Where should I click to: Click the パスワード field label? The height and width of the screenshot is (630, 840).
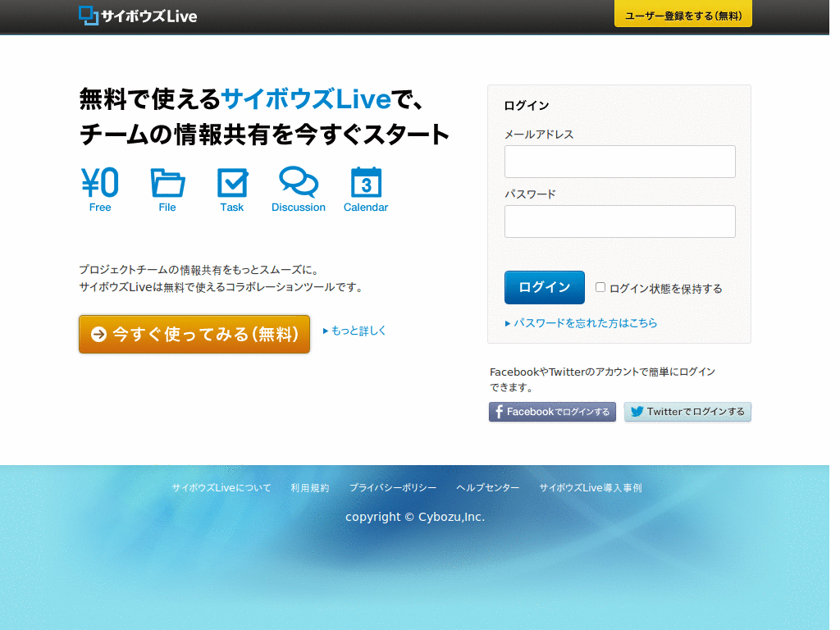tap(531, 194)
